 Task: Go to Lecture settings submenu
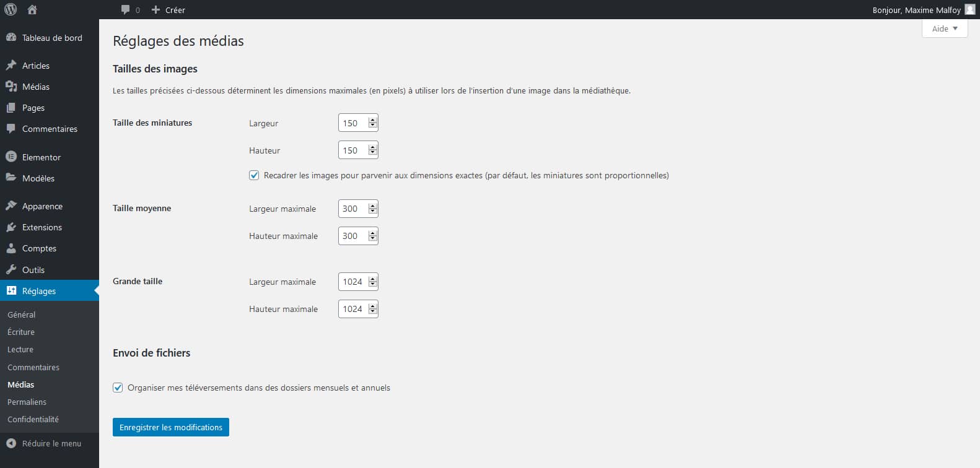(20, 349)
